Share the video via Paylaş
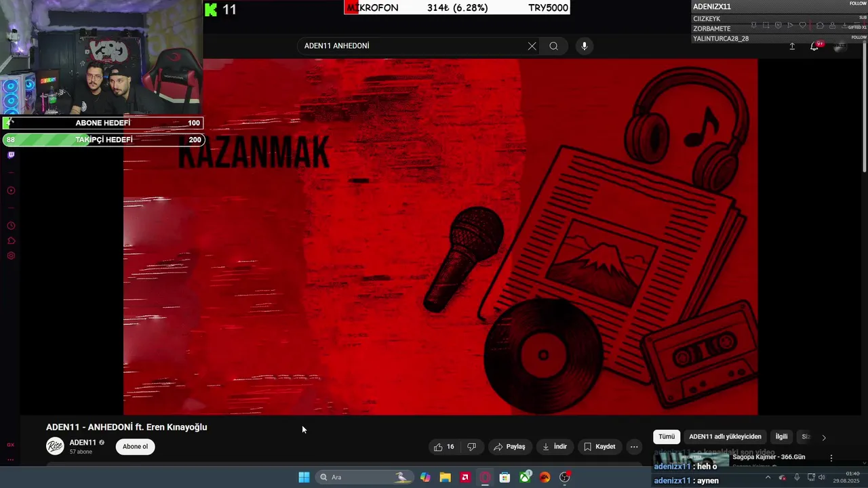 pos(510,447)
